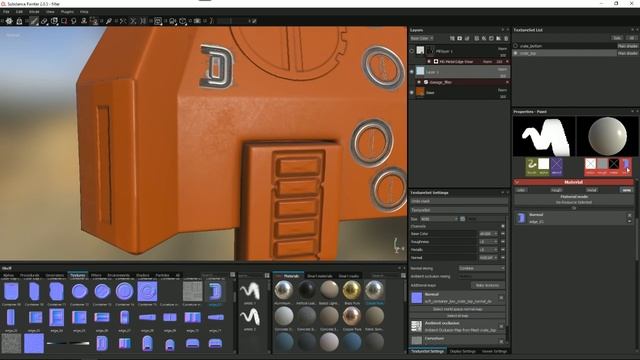The image size is (640, 360).
Task: Remove the damage filter effect with its X
Action: 507,82
